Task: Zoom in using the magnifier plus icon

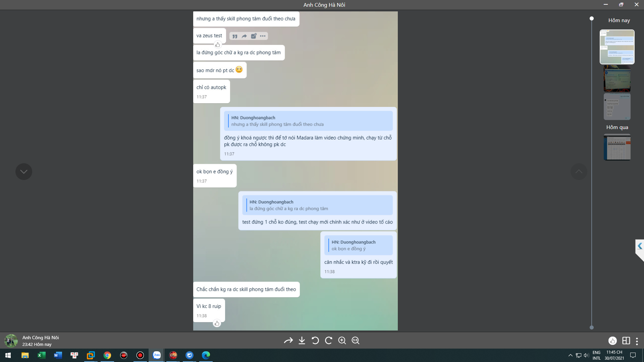Action: click(x=342, y=341)
